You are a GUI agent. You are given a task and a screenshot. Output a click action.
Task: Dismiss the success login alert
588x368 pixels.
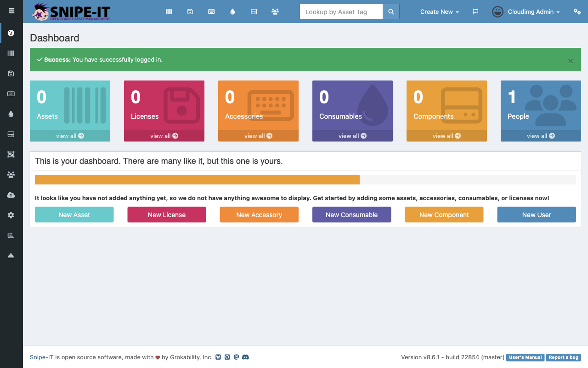(x=571, y=61)
